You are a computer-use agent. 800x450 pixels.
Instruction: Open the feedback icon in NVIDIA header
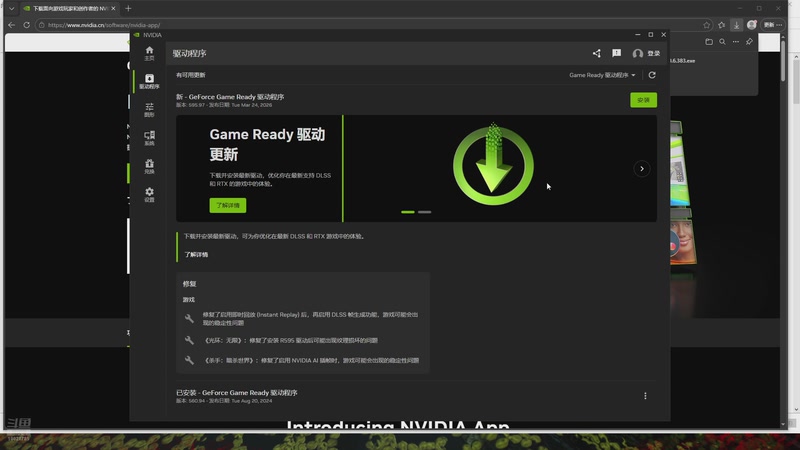616,53
